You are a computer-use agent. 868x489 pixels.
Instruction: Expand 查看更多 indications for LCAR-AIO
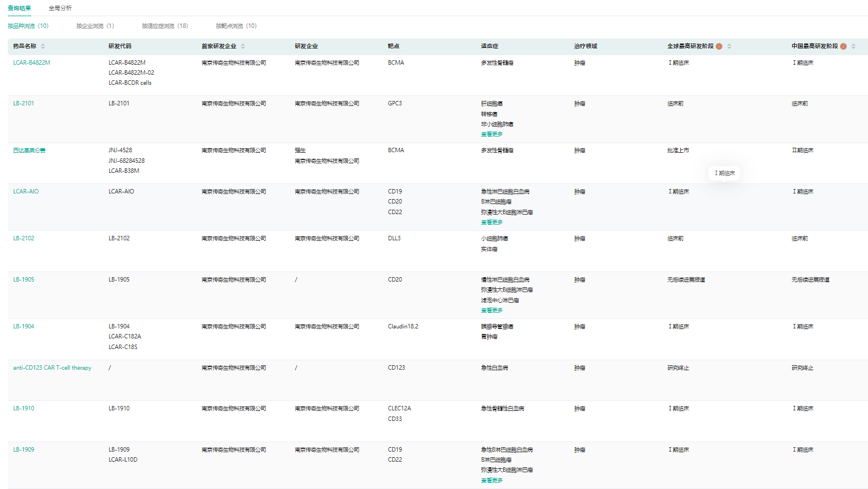tap(491, 222)
